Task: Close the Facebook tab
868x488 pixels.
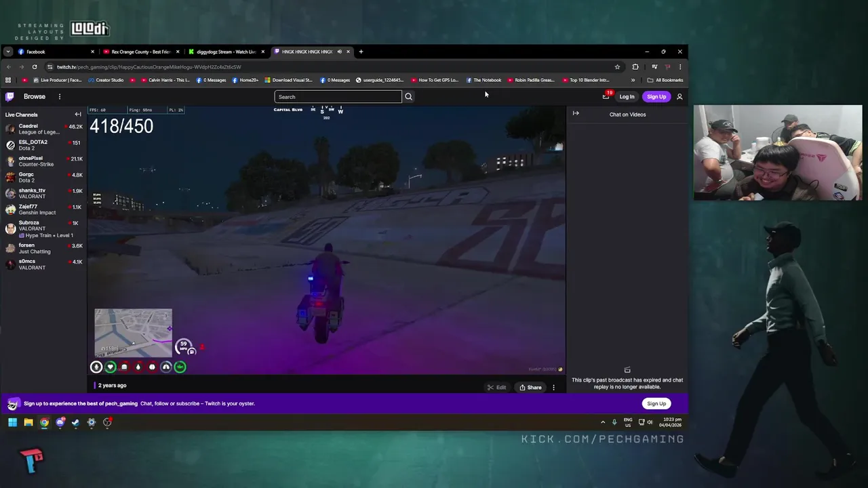Action: 93,52
